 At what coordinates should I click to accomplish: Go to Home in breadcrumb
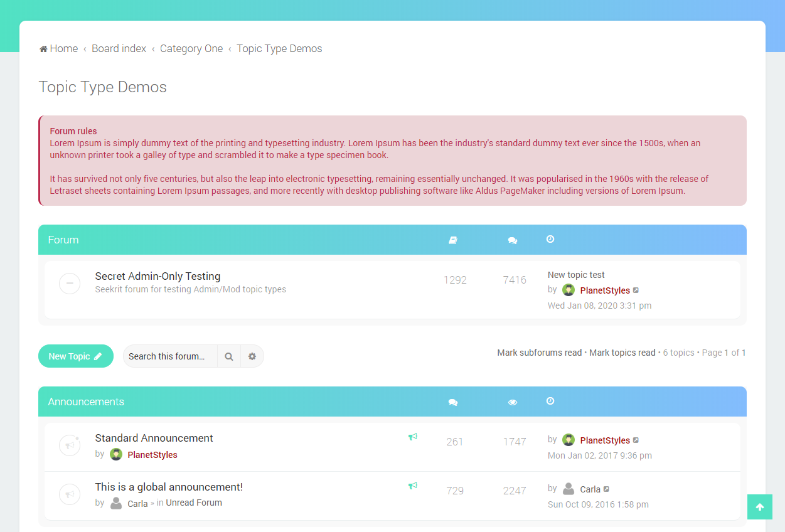59,49
